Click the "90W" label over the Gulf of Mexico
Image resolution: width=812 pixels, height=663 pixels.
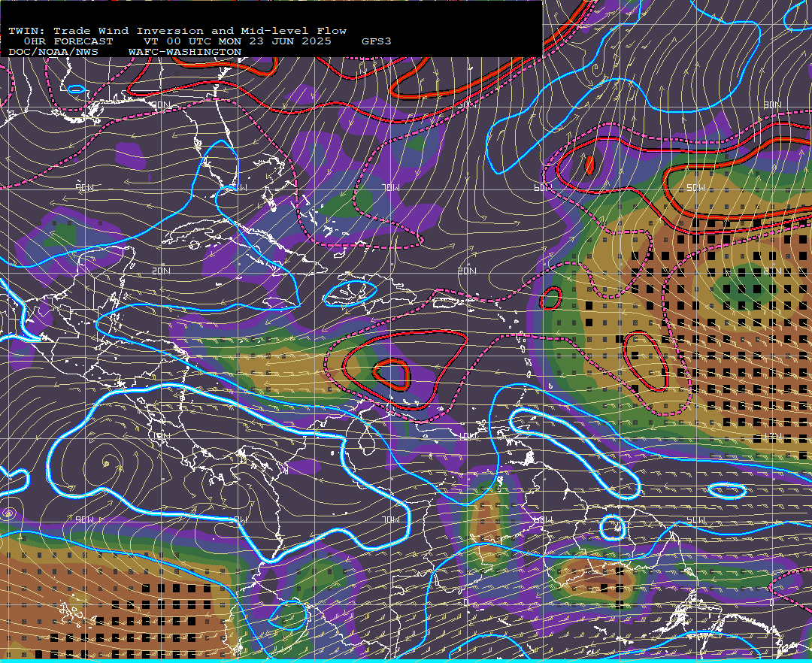(x=84, y=187)
